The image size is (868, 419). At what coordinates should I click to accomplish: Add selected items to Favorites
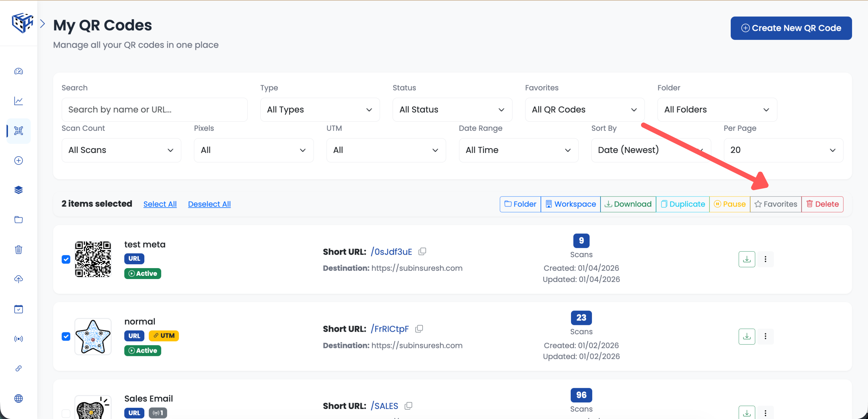[x=775, y=204]
